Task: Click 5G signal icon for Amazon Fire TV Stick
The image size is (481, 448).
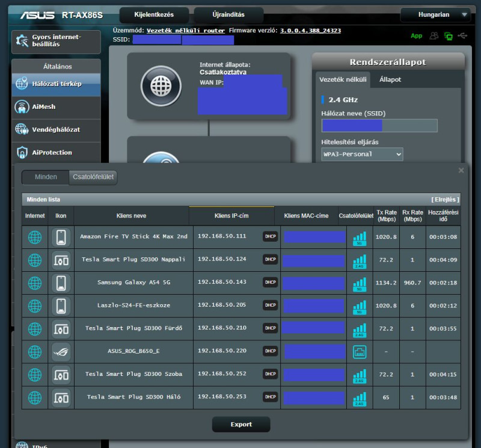Action: 360,238
